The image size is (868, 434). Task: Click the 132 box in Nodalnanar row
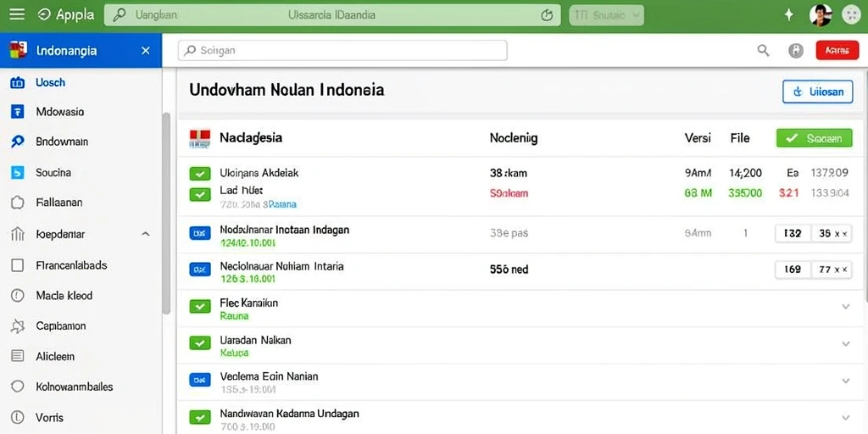click(793, 234)
